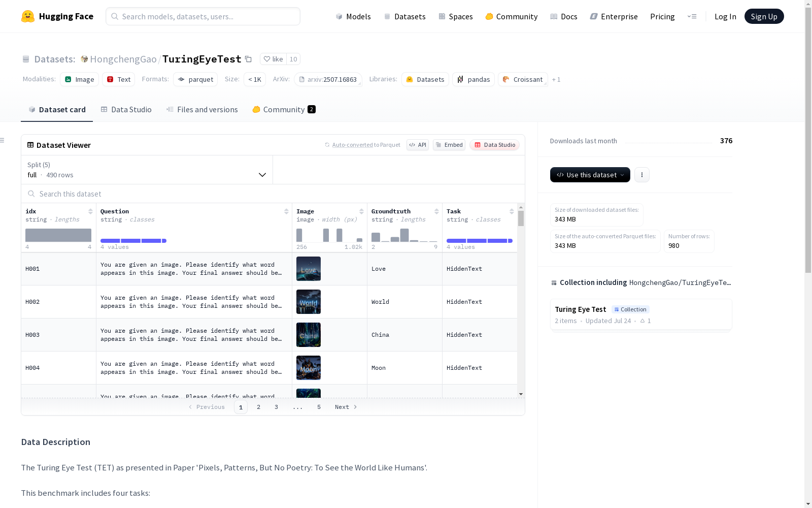Open the Datasets library tag
The image size is (812, 508).
click(x=425, y=79)
